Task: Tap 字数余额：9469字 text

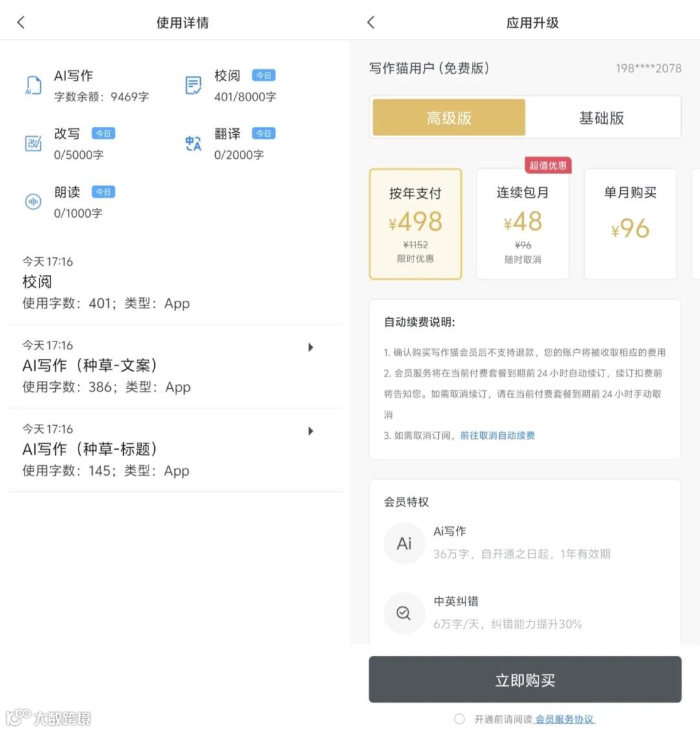Action: coord(101,97)
